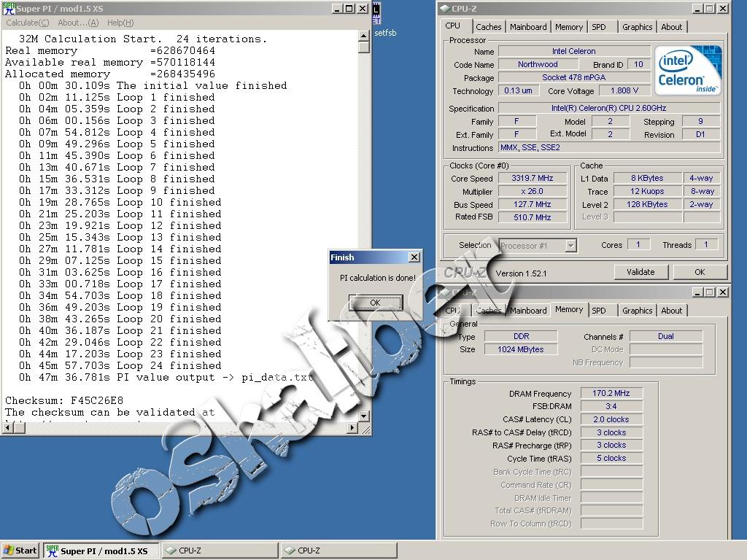Screen dimensions: 747x560
Task: Click the memory Size 1024 MBytes field
Action: 521,349
